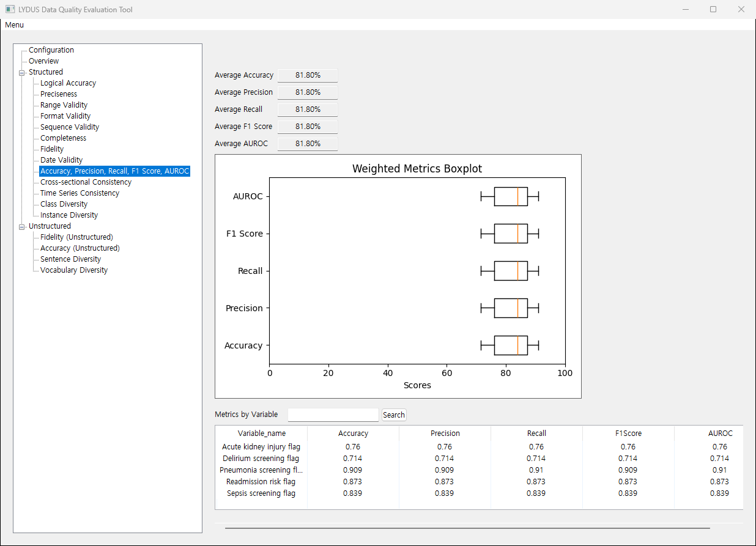Open the Preciseness metric page
Image resolution: width=756 pixels, height=546 pixels.
[x=59, y=94]
